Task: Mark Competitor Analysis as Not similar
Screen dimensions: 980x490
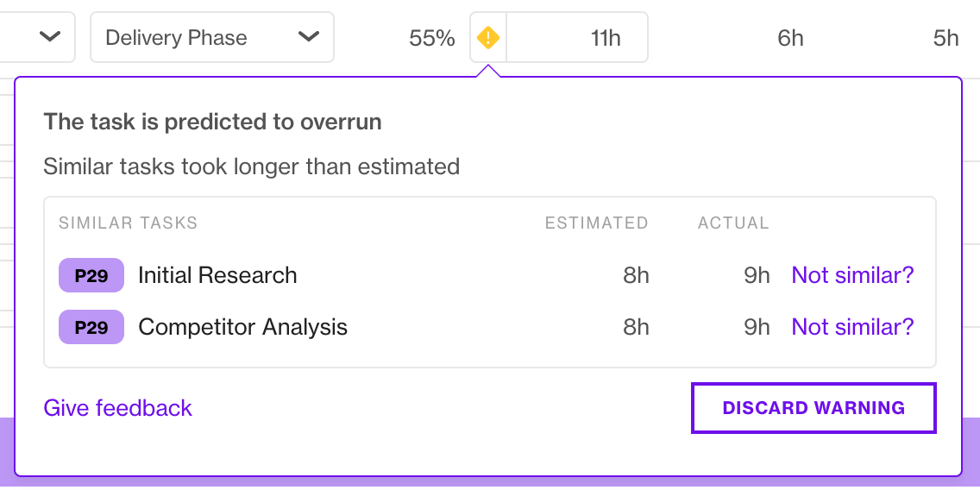Action: pos(852,327)
